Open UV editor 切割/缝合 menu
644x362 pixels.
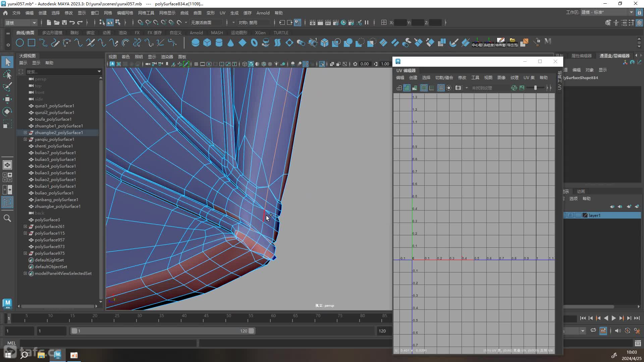[444, 77]
